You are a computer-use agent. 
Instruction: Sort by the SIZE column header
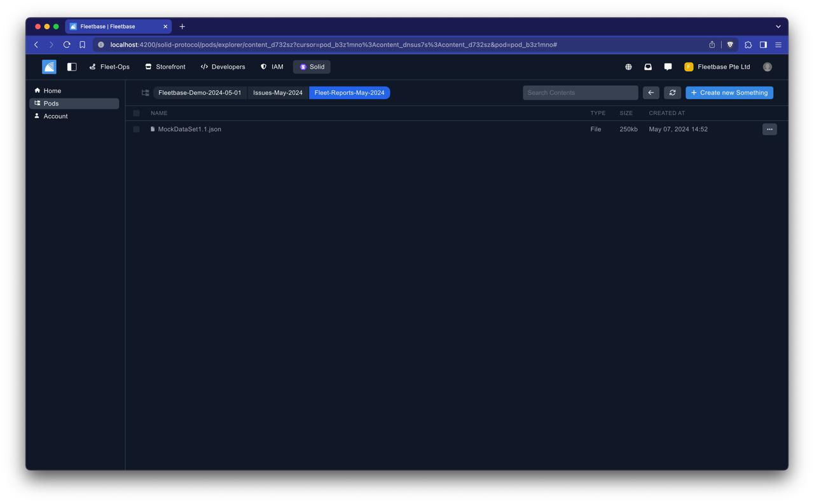tap(626, 113)
